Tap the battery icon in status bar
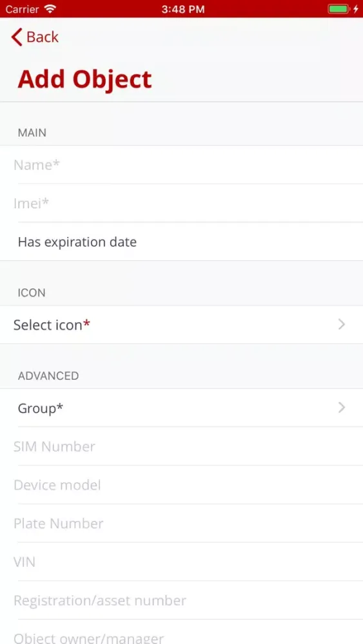The image size is (363, 644). click(338, 9)
